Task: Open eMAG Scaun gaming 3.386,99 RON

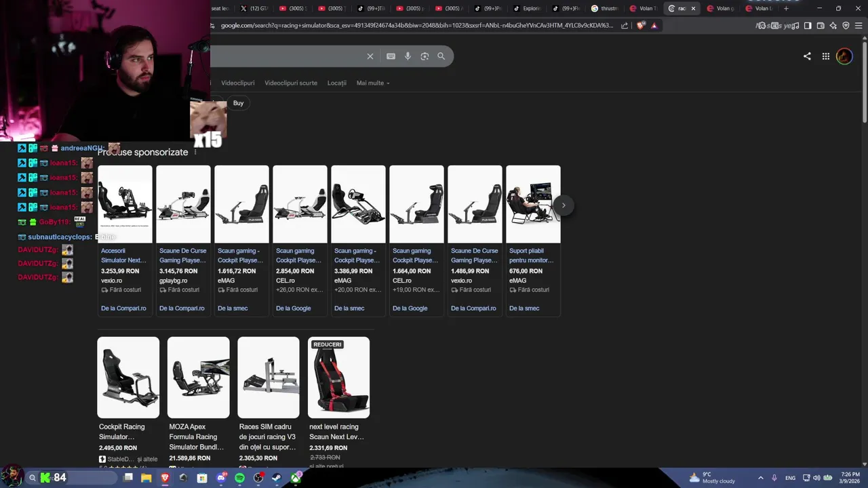Action: (358, 241)
